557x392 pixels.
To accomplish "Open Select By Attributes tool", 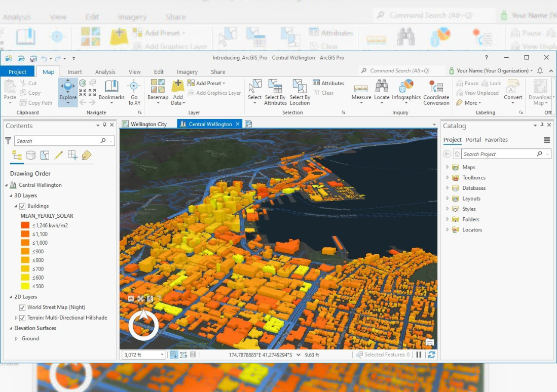I will (275, 92).
